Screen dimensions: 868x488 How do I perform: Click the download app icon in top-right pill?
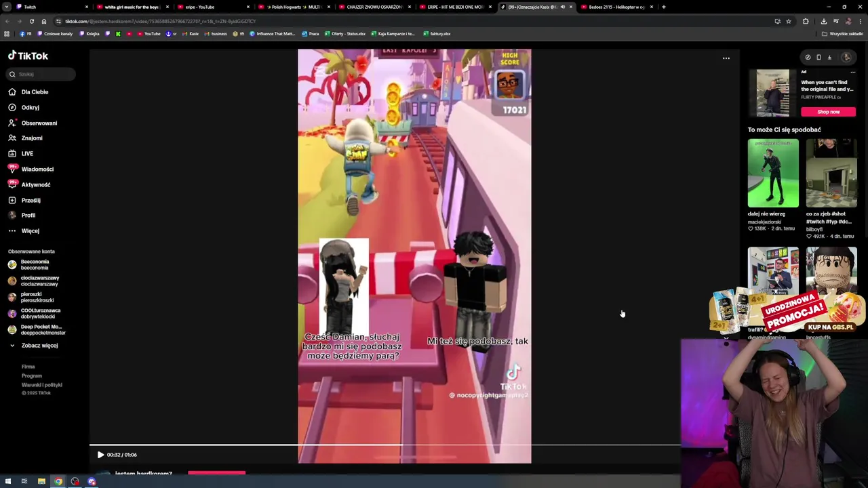pyautogui.click(x=829, y=58)
